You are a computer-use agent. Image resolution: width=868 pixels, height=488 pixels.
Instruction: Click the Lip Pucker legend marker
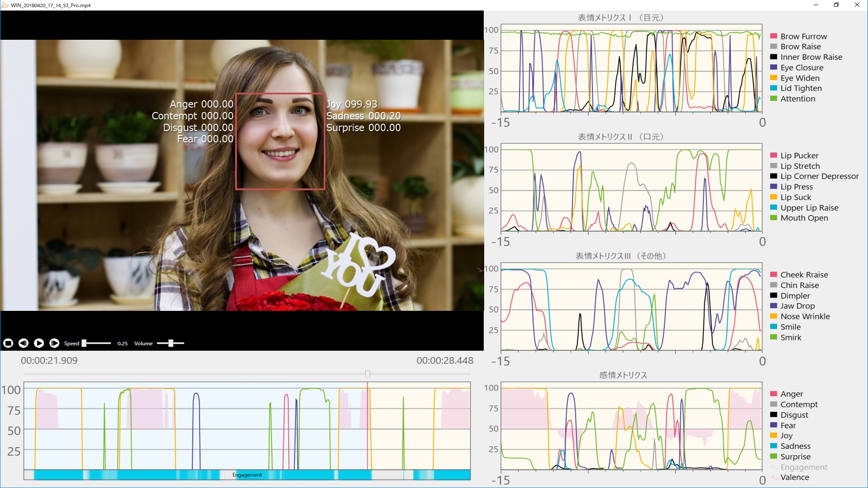point(774,155)
